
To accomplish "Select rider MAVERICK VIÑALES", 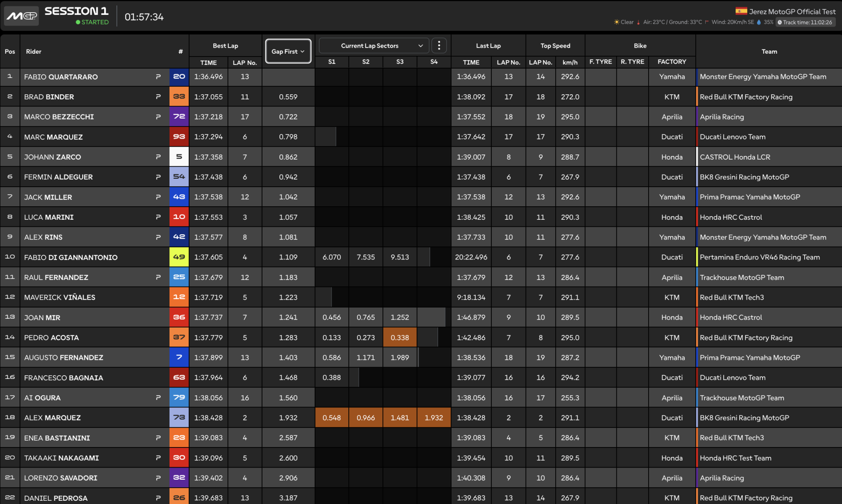I will coord(60,297).
